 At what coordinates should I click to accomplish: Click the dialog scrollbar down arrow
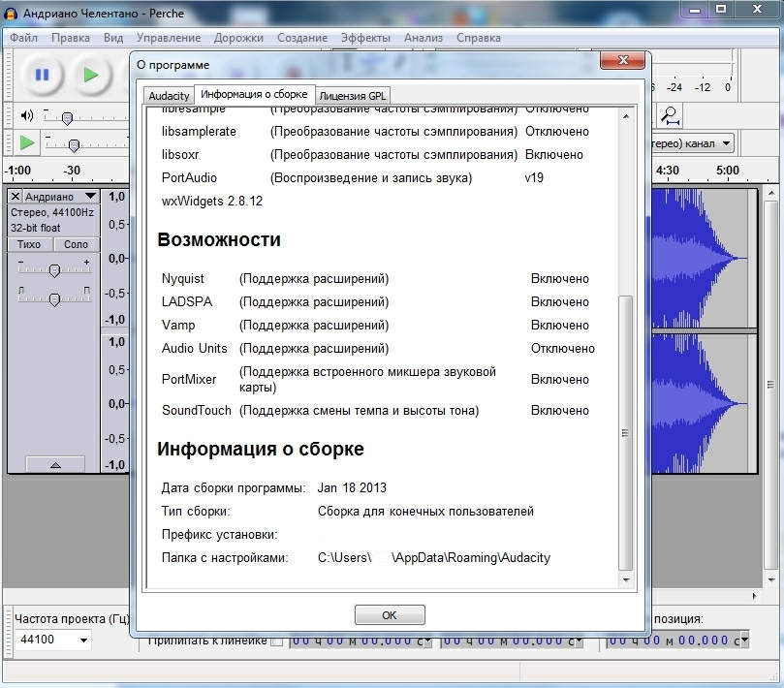[x=626, y=580]
